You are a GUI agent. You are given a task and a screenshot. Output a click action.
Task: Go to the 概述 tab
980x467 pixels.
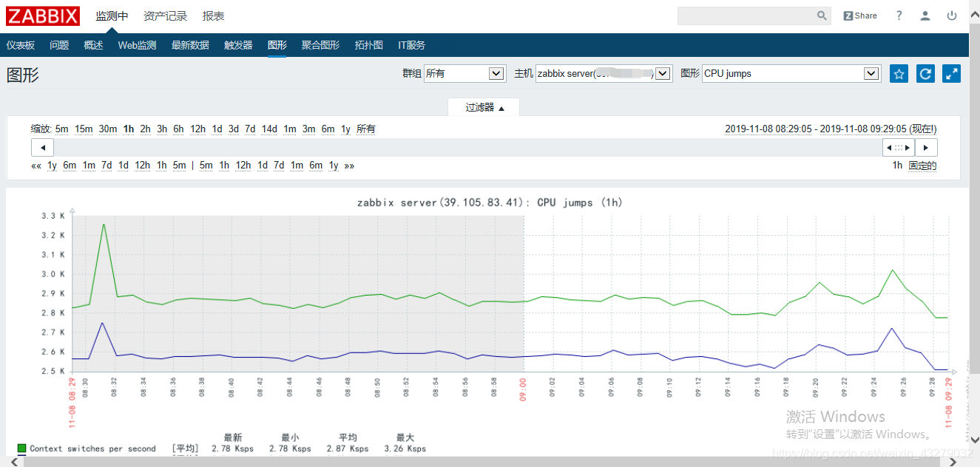click(93, 45)
